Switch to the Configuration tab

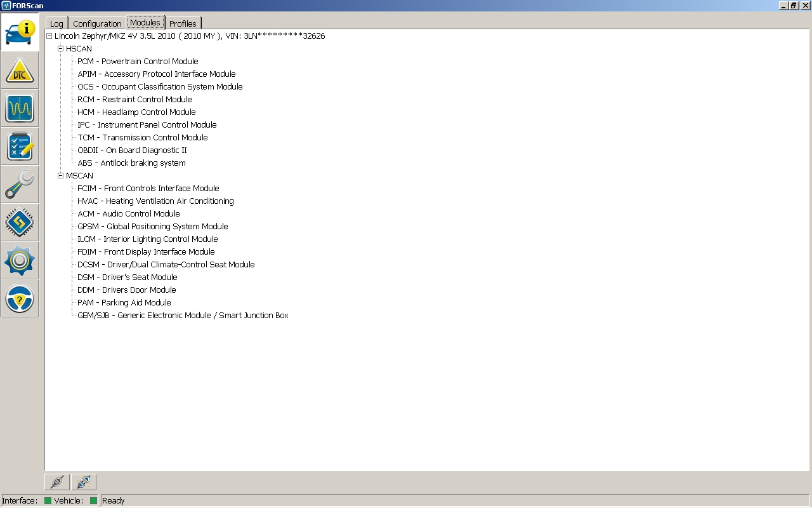point(97,22)
